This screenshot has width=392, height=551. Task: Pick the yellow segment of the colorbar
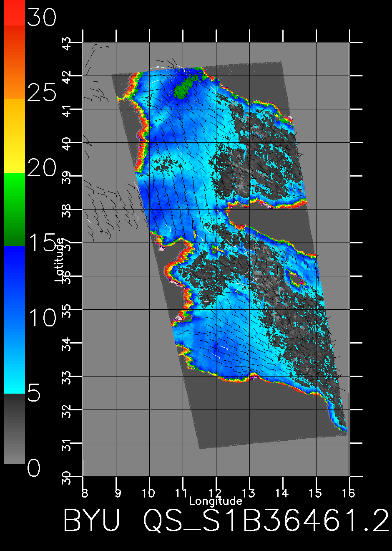coord(14,136)
